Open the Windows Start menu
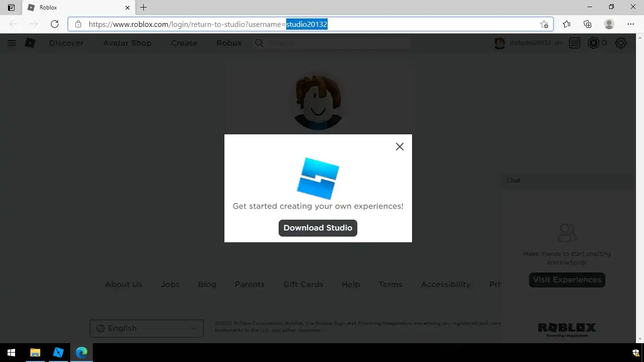The width and height of the screenshot is (644, 362). point(11,353)
